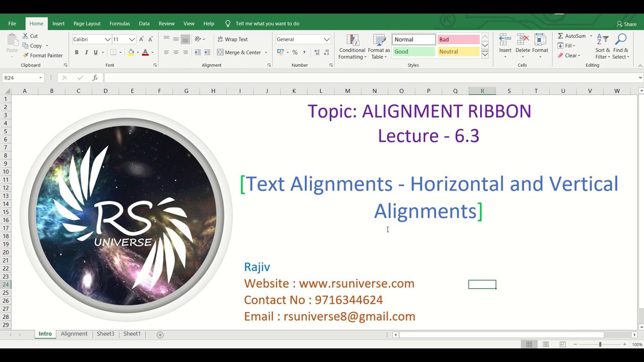Click the Insert Function fx icon
The image size is (644, 362).
pyautogui.click(x=95, y=78)
